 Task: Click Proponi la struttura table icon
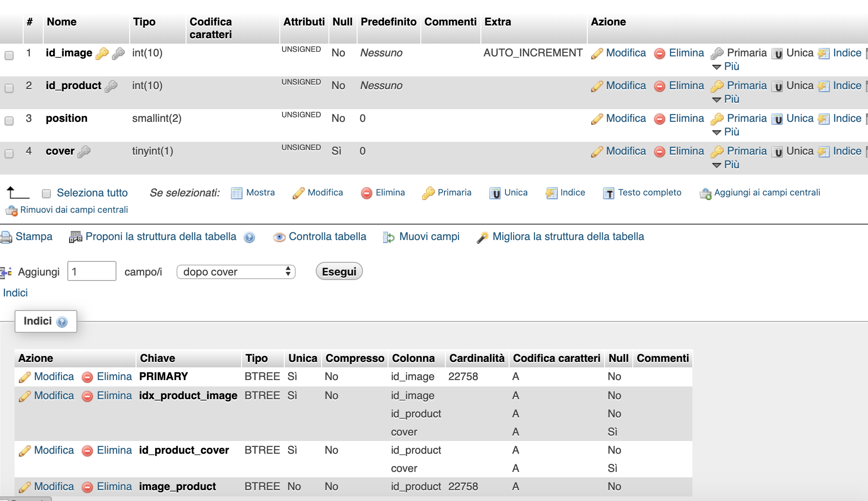coord(76,237)
